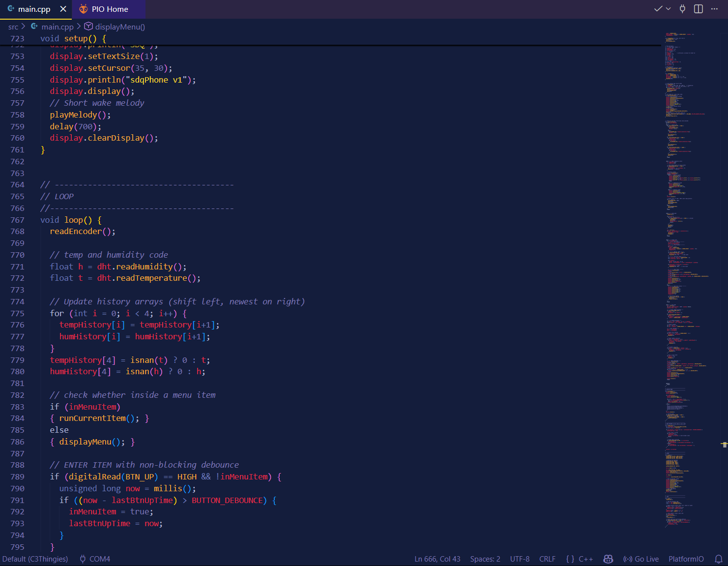Click the PlatformIO Build checkmark icon
This screenshot has height=566, width=728.
tap(658, 9)
